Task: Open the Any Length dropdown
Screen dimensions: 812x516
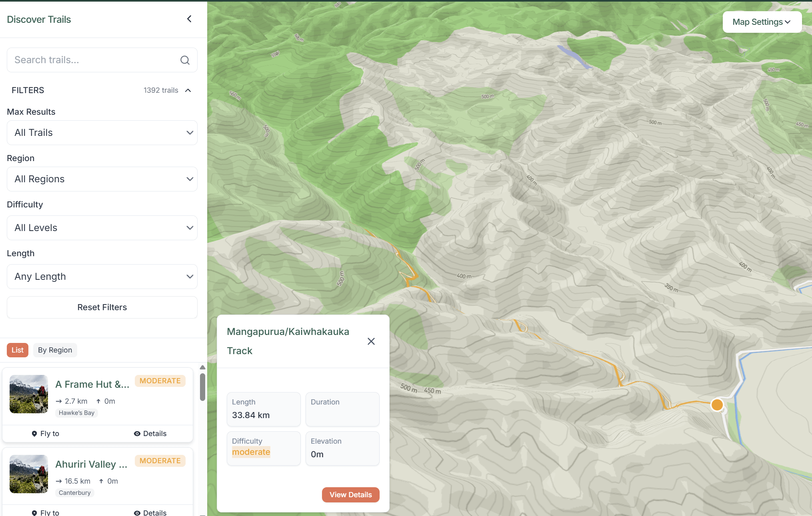Action: pos(102,276)
